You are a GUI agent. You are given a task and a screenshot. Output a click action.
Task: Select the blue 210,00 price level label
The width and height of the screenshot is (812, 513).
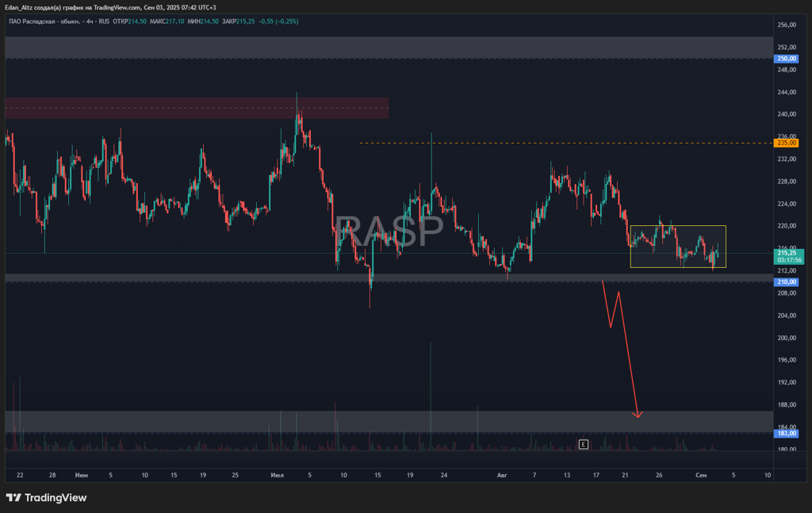pyautogui.click(x=787, y=282)
